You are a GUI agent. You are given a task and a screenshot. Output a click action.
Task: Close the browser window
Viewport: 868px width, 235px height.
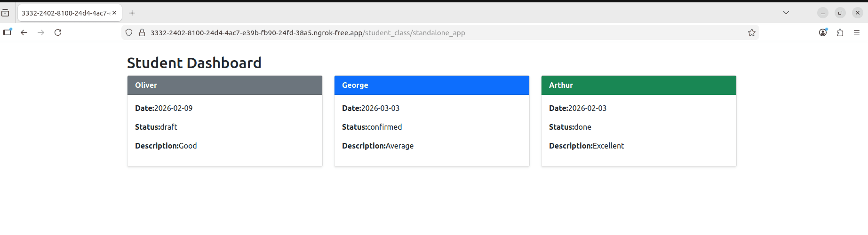pyautogui.click(x=858, y=13)
